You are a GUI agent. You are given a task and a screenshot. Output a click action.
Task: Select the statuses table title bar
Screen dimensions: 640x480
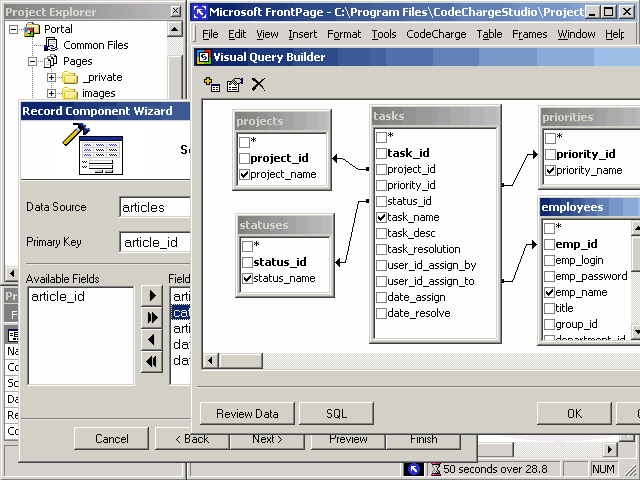point(285,225)
